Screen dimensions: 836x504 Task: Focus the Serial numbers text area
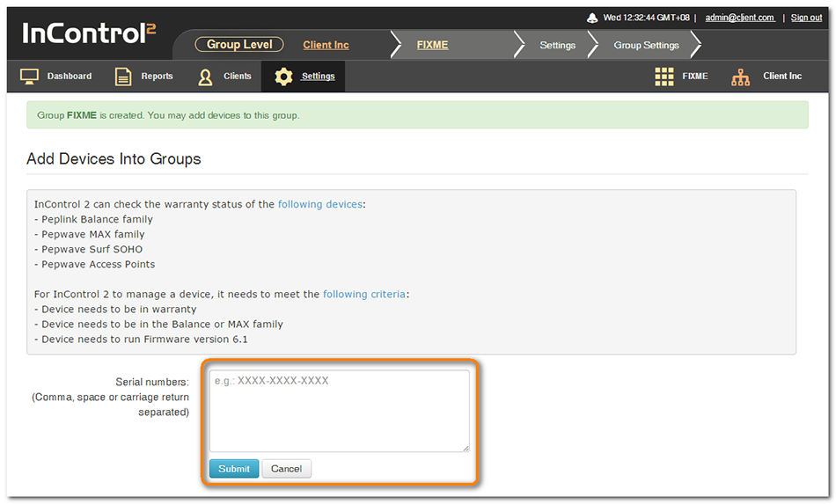coord(340,411)
